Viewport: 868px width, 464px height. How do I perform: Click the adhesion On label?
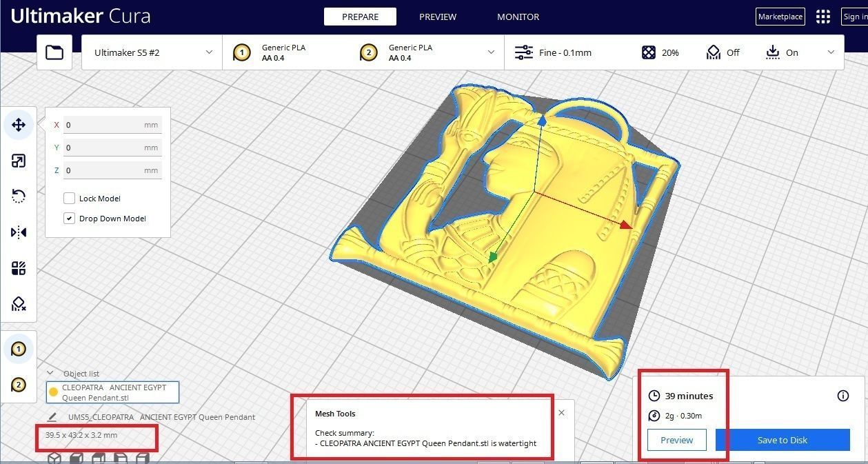[x=792, y=52]
